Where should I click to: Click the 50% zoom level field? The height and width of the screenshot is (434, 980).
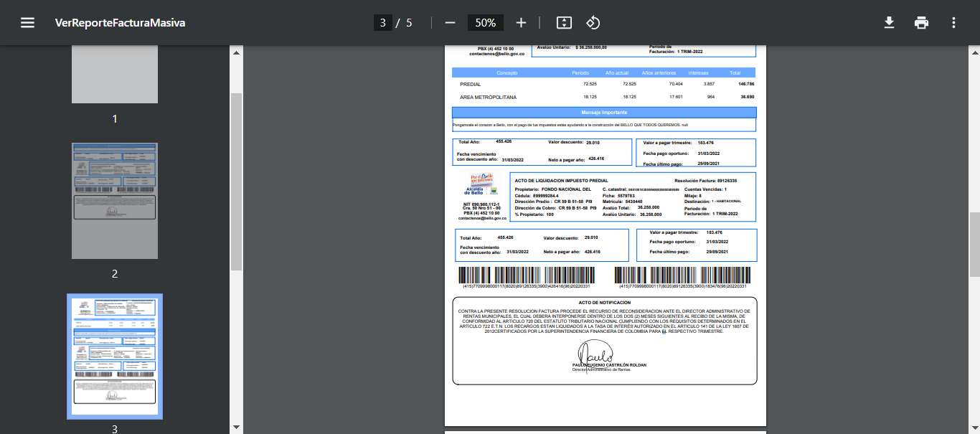pyautogui.click(x=485, y=22)
